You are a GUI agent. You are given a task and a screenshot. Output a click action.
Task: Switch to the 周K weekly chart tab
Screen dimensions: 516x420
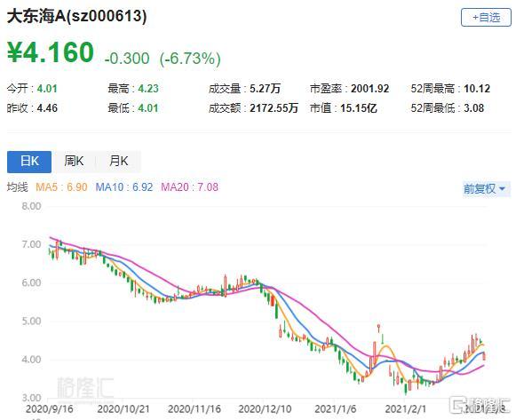coord(74,162)
